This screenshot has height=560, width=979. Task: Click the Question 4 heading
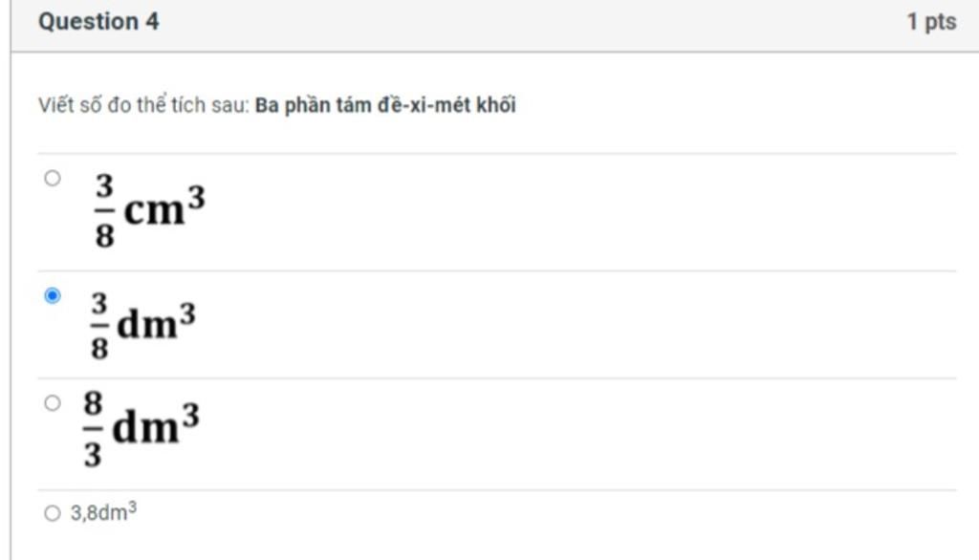98,21
